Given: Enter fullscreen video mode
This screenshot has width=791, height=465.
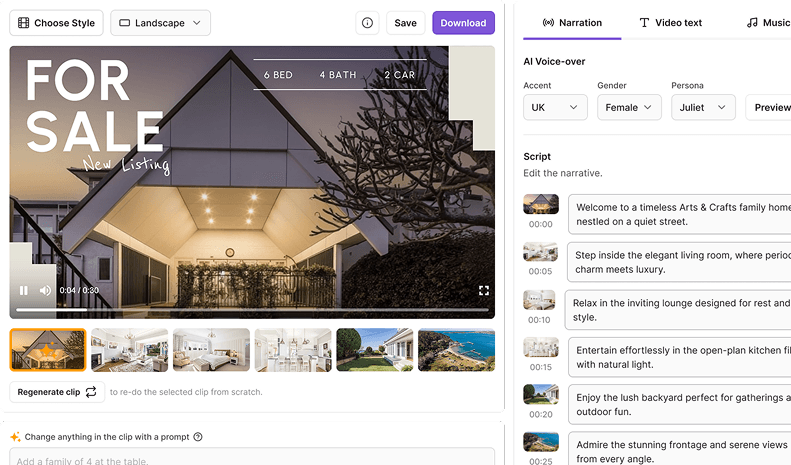Looking at the screenshot, I should (484, 291).
